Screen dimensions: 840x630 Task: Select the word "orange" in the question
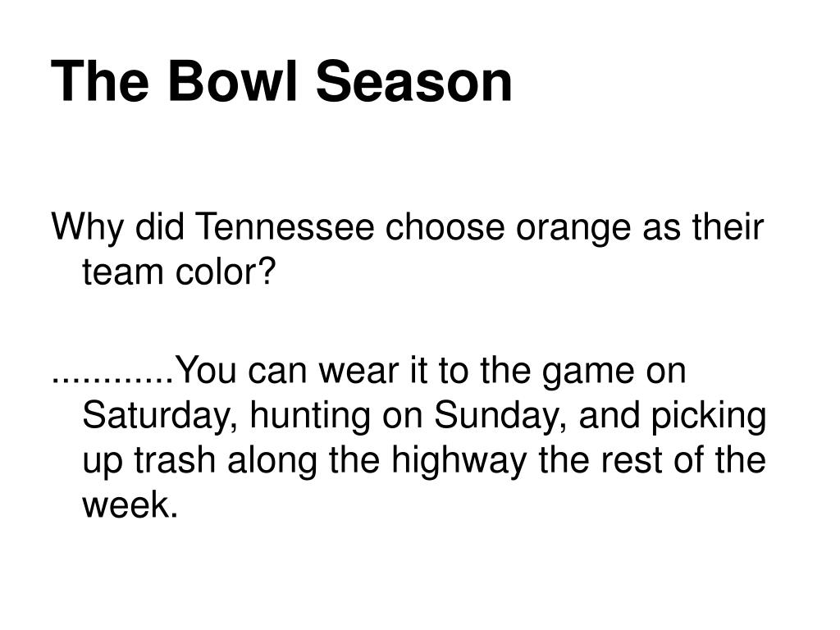click(x=573, y=230)
